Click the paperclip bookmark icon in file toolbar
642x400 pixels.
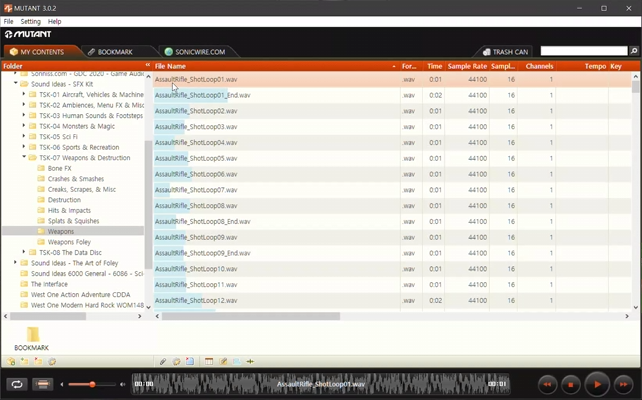(163, 362)
